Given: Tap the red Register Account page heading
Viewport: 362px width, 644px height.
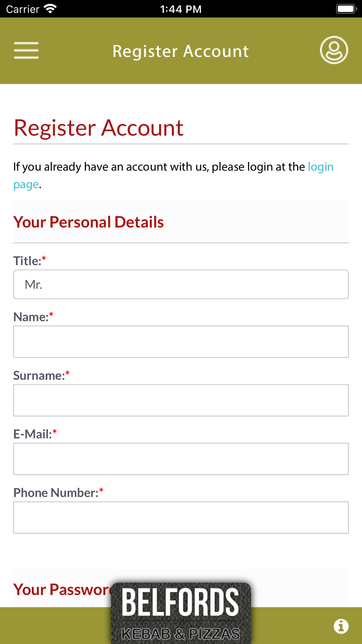Looking at the screenshot, I should point(98,128).
